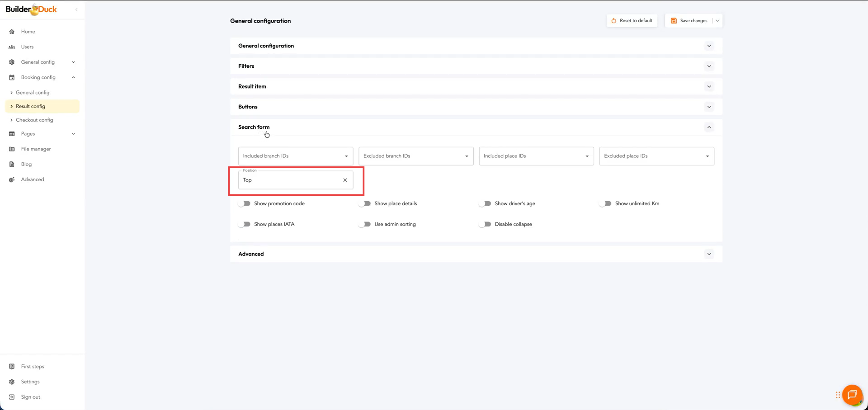Click the Reset to default button

point(632,21)
